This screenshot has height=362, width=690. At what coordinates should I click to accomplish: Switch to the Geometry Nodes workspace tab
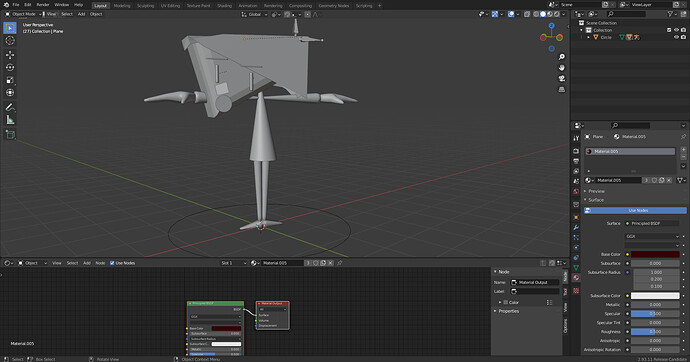click(x=334, y=6)
